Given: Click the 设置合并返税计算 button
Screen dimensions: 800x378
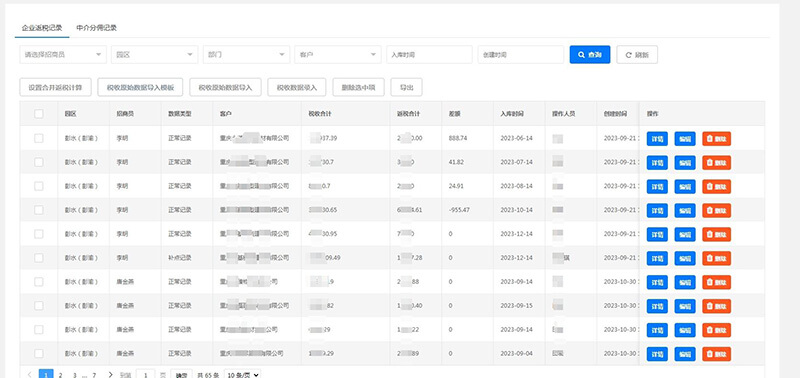Looking at the screenshot, I should click(x=55, y=87).
